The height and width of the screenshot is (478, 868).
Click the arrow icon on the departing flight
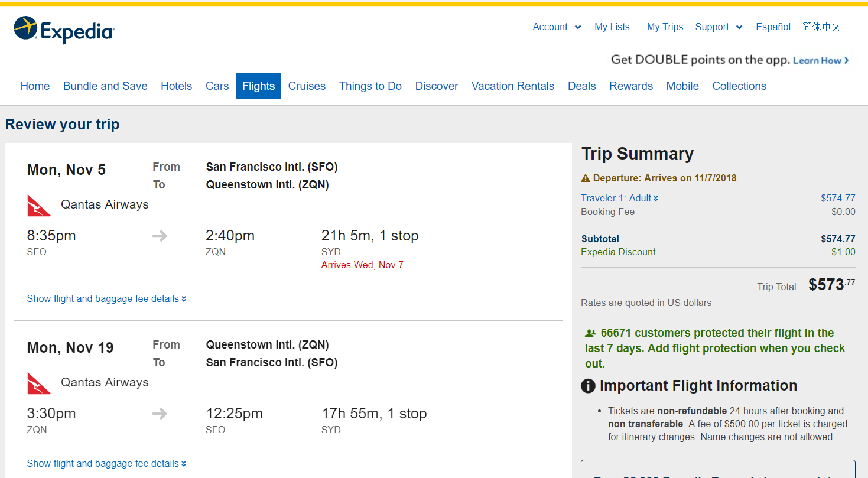click(160, 236)
